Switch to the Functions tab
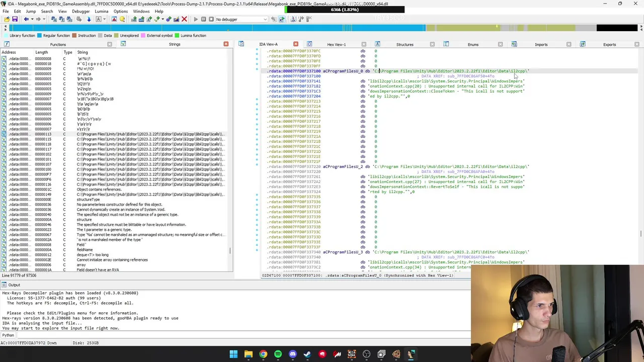The width and height of the screenshot is (644, 362). tap(58, 44)
